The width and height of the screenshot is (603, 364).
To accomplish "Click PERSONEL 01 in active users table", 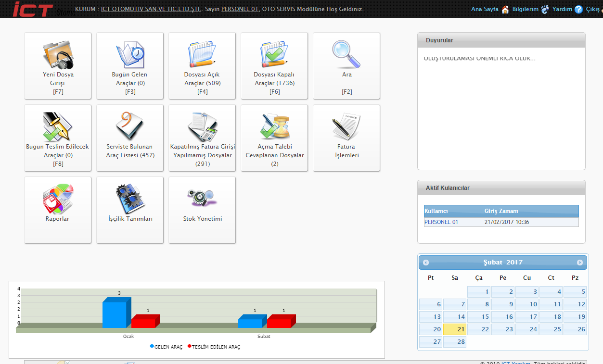I will [x=441, y=222].
